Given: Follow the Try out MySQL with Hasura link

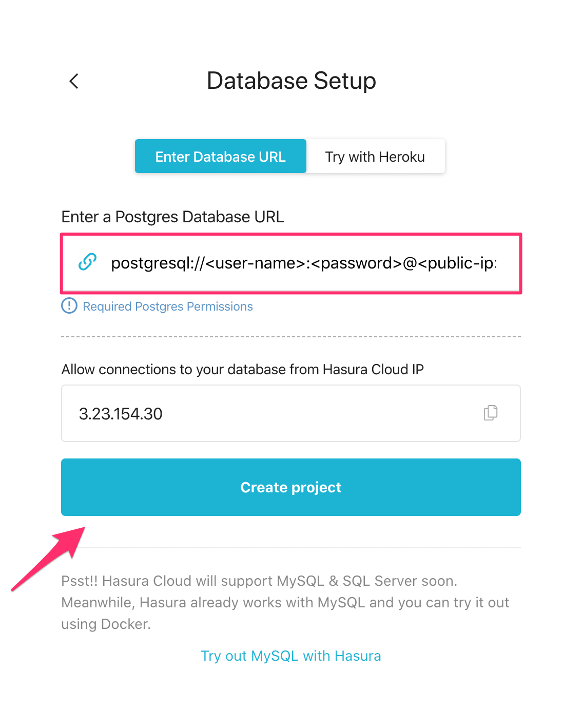Looking at the screenshot, I should [291, 656].
